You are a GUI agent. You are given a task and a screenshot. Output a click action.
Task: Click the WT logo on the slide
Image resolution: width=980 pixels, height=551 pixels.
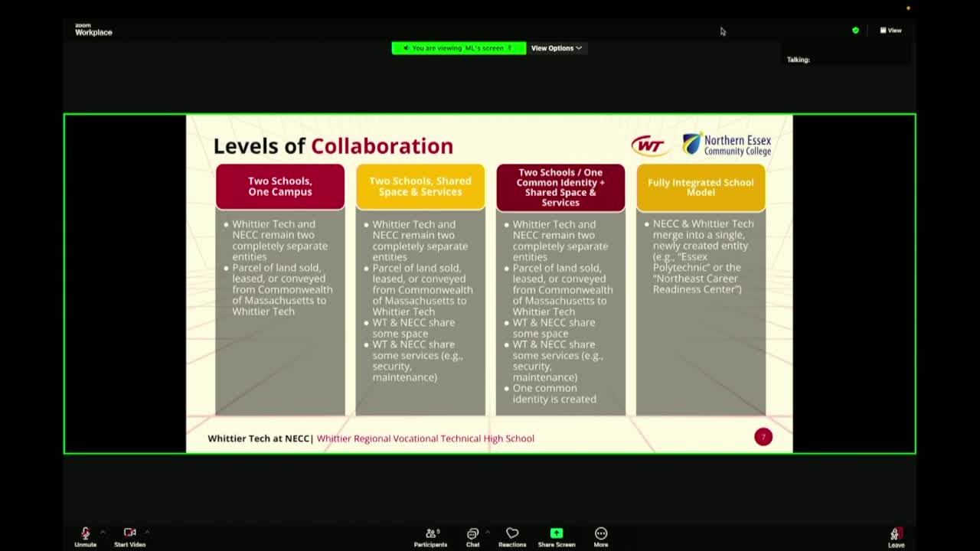point(648,145)
